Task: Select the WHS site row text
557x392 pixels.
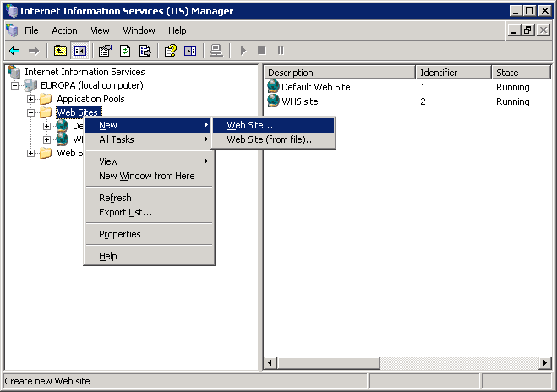Action: pyautogui.click(x=300, y=101)
